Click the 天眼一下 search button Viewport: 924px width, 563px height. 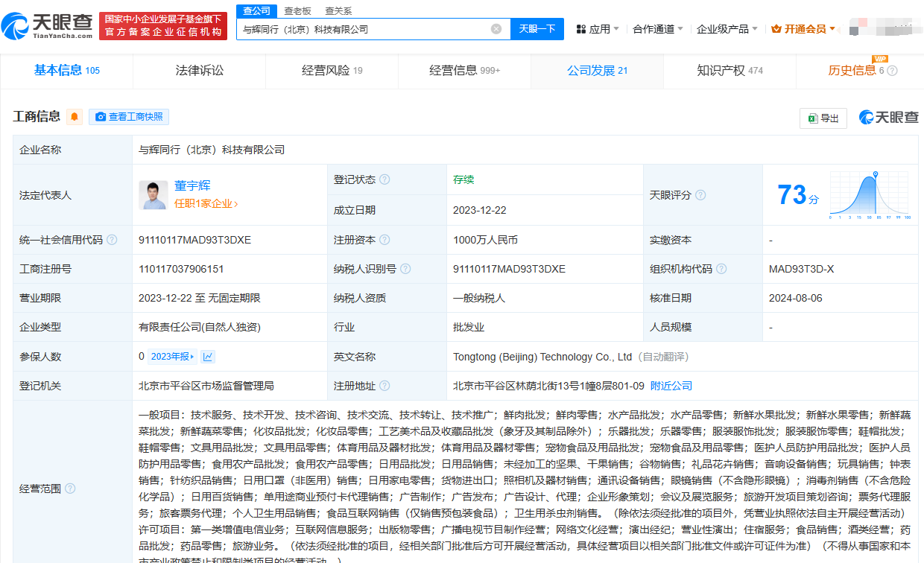537,29
